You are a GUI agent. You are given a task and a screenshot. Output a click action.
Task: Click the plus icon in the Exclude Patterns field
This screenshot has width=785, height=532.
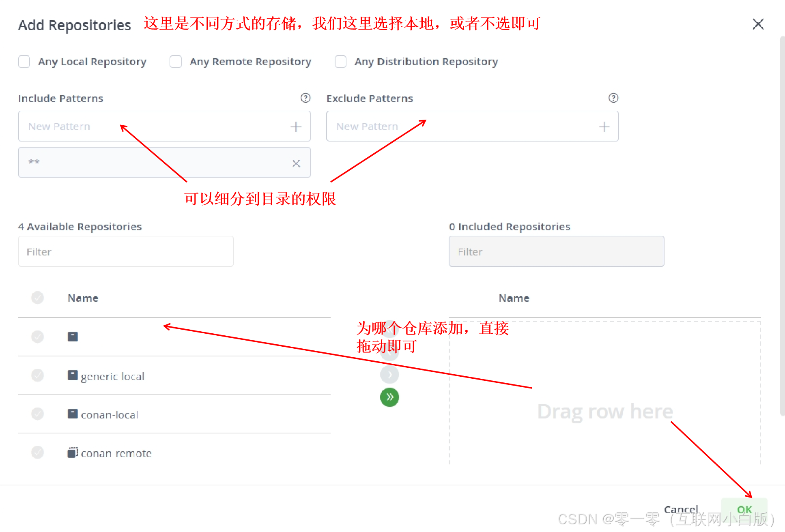pos(604,127)
